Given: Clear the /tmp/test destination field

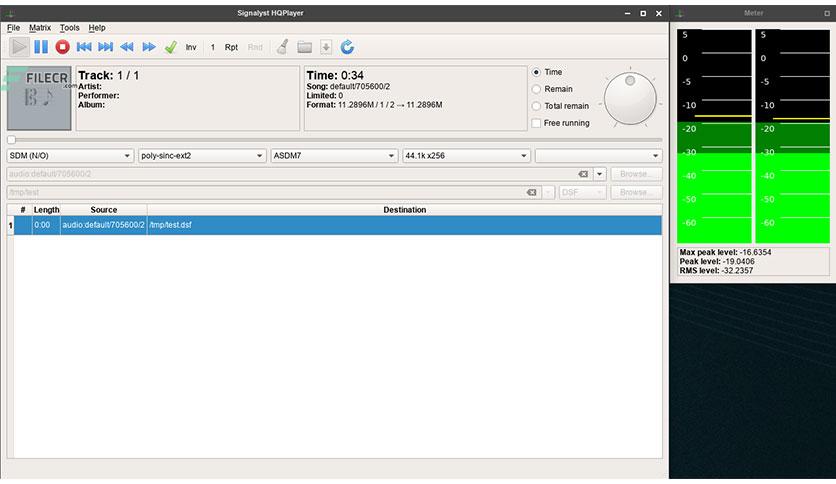Looking at the screenshot, I should [532, 192].
